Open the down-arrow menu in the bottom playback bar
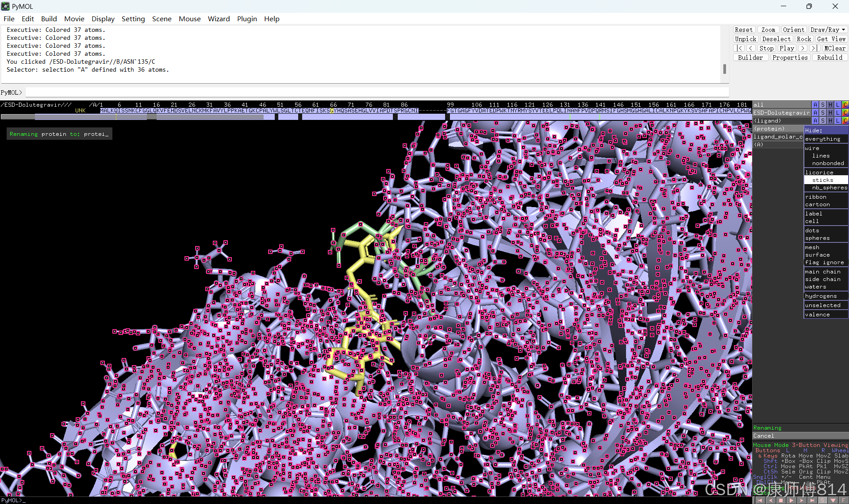Screen dimensions: 849x504 [833, 500]
